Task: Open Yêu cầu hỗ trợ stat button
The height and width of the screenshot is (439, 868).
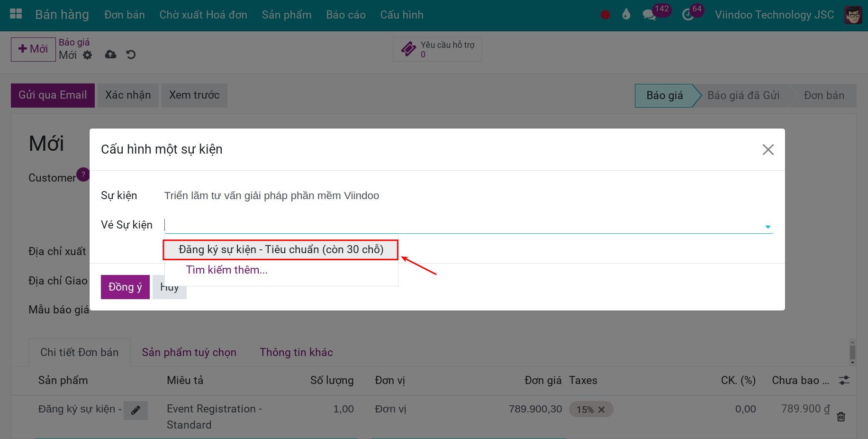Action: tap(437, 49)
